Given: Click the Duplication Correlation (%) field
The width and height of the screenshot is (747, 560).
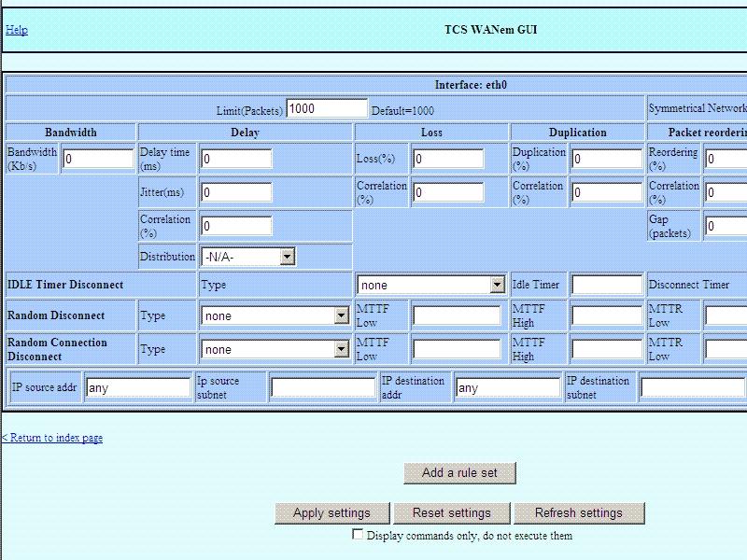Looking at the screenshot, I should pos(607,192).
